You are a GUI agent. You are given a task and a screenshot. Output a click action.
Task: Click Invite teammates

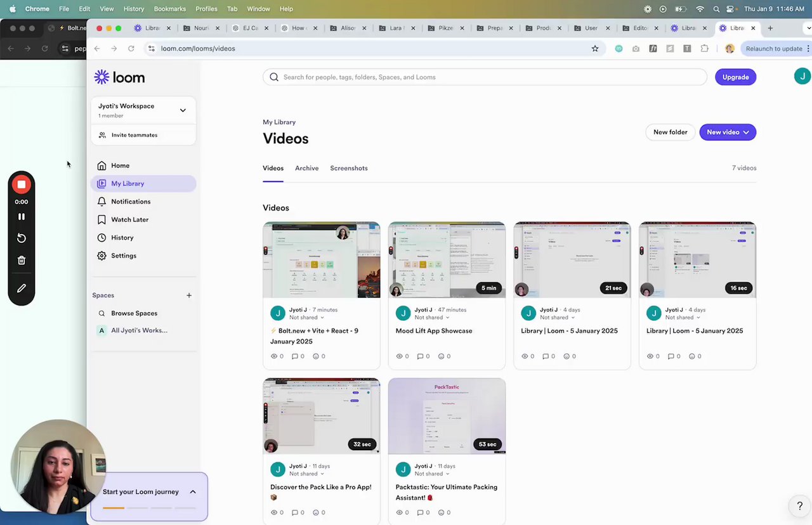coord(143,135)
